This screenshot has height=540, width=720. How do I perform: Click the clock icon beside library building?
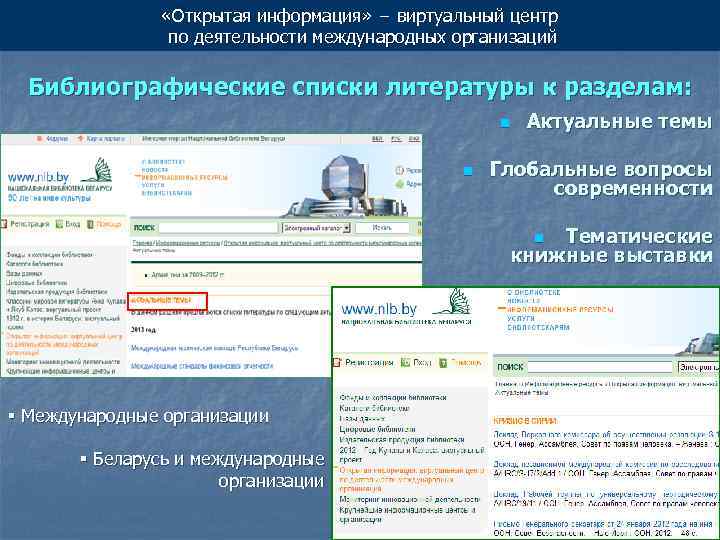pyautogui.click(x=399, y=171)
